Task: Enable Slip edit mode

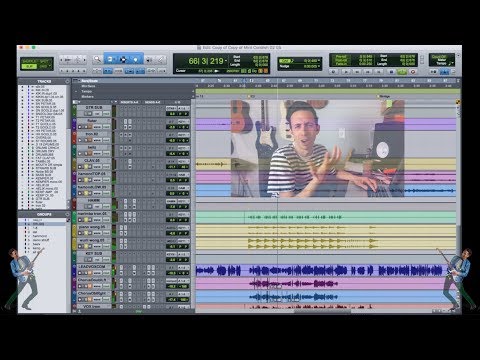Action: pos(30,66)
